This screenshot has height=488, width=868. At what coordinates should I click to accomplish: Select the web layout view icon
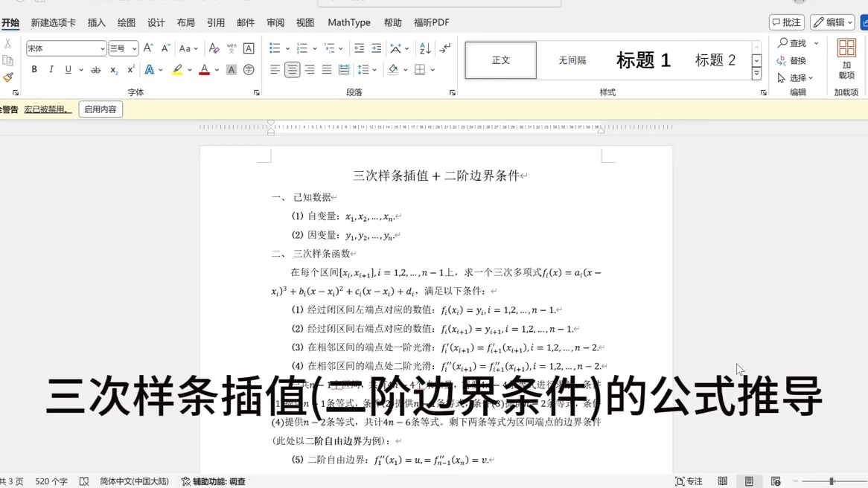(x=777, y=481)
